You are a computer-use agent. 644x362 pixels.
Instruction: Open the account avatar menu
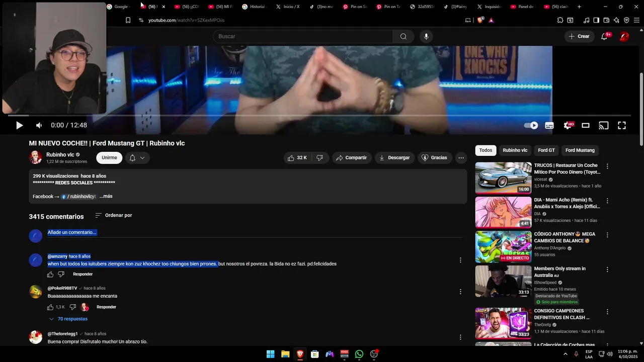[624, 36]
